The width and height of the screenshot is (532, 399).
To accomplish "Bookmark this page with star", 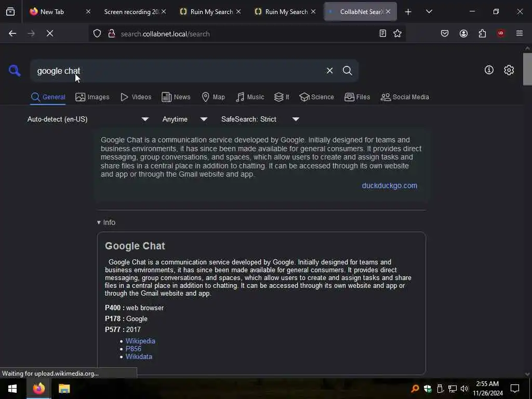I will point(397,33).
